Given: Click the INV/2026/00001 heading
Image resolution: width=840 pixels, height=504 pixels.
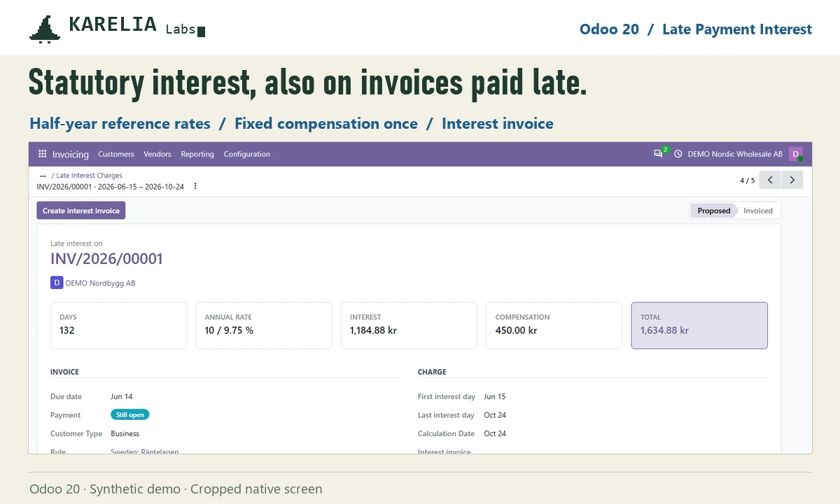Looking at the screenshot, I should pos(106,259).
